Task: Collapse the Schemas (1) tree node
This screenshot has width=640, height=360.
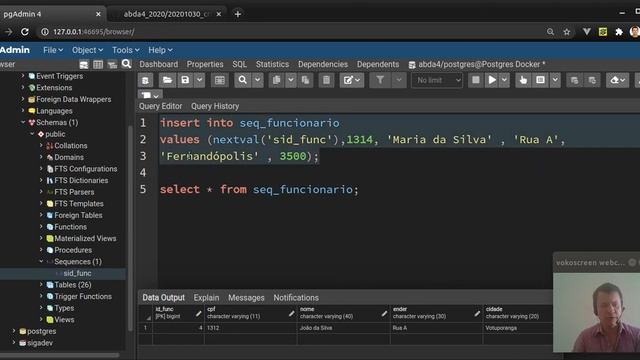Action: pyautogui.click(x=23, y=122)
